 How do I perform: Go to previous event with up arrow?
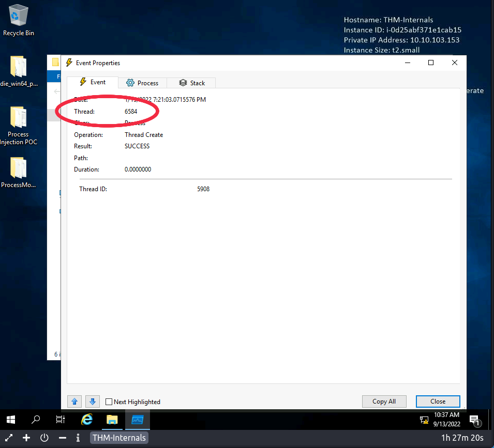point(74,401)
